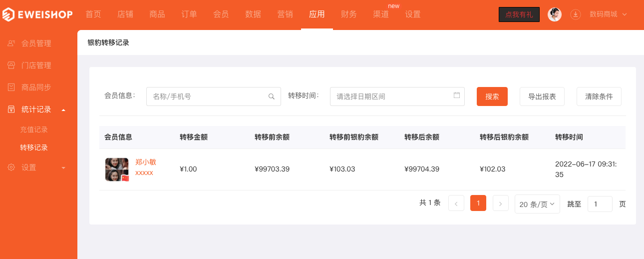Open 转移记录 submenu item
The image size is (644, 259).
(34, 147)
